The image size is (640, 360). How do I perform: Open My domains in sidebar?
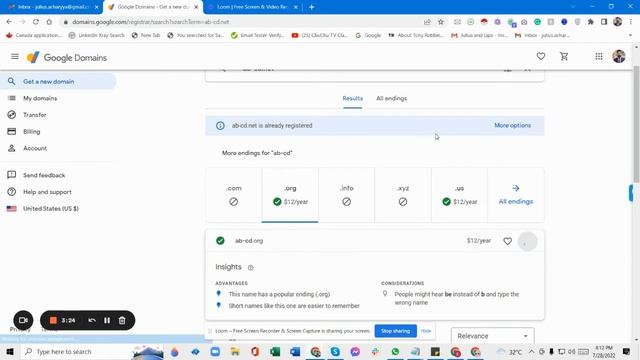pos(40,98)
